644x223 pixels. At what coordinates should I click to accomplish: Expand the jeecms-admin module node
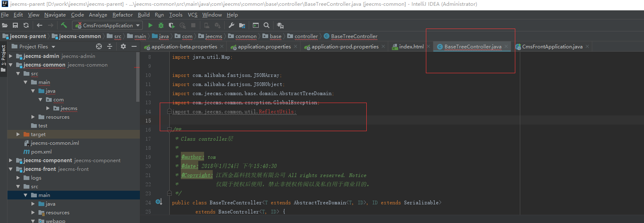[x=11, y=56]
